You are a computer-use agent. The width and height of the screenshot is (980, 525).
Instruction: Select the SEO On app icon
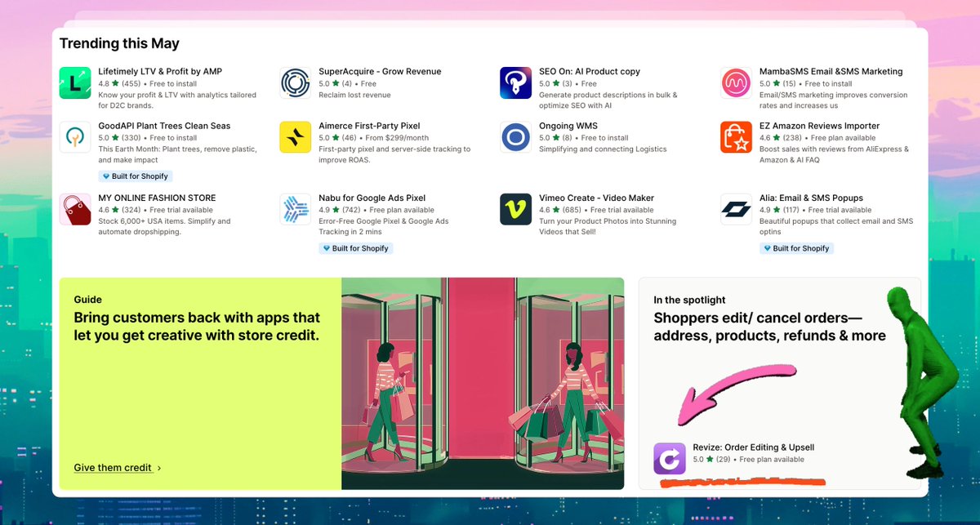click(516, 82)
